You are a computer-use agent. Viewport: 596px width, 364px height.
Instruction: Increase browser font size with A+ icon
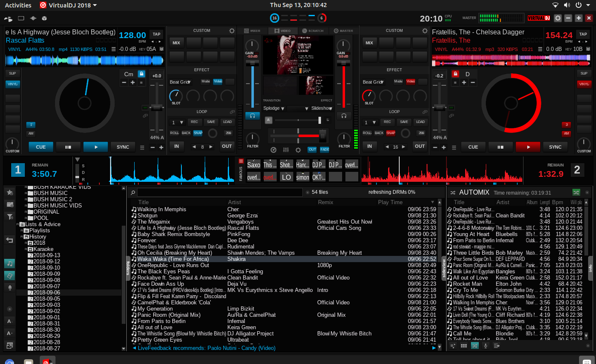pos(10,333)
